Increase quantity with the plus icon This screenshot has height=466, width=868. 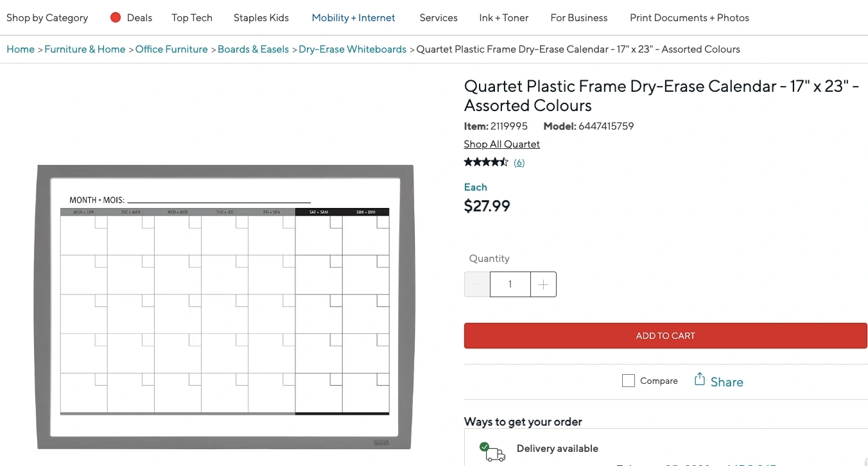click(x=543, y=284)
